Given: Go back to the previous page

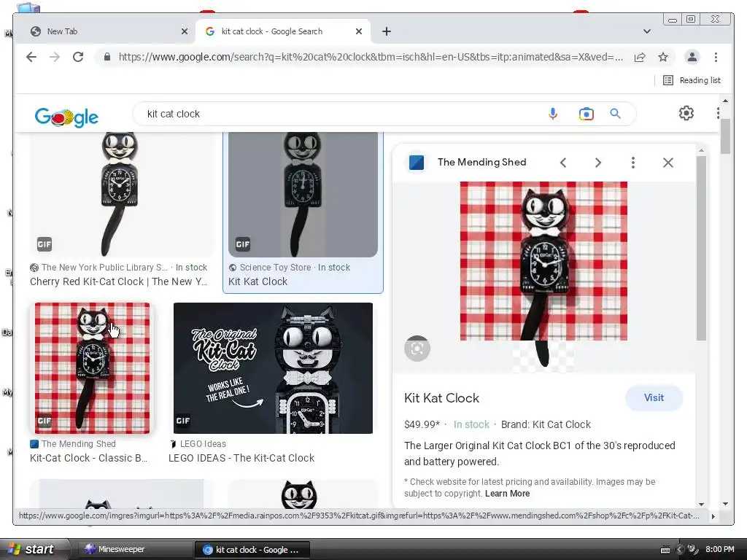Looking at the screenshot, I should click(31, 57).
